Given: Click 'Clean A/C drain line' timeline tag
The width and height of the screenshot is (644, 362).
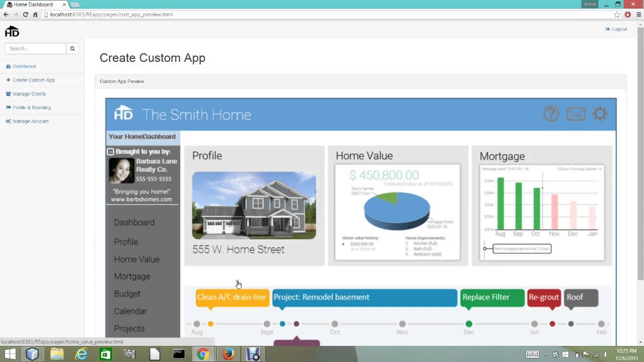Looking at the screenshot, I should [x=231, y=297].
